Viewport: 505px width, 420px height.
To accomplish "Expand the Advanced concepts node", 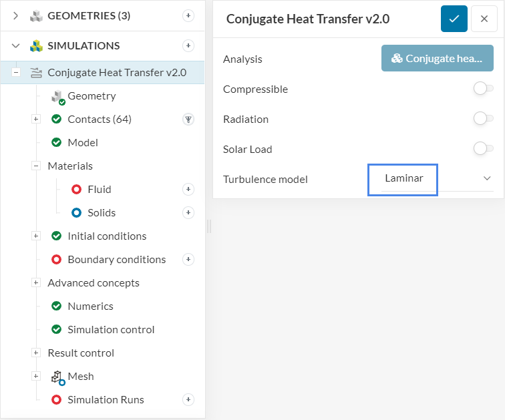I will pos(36,283).
